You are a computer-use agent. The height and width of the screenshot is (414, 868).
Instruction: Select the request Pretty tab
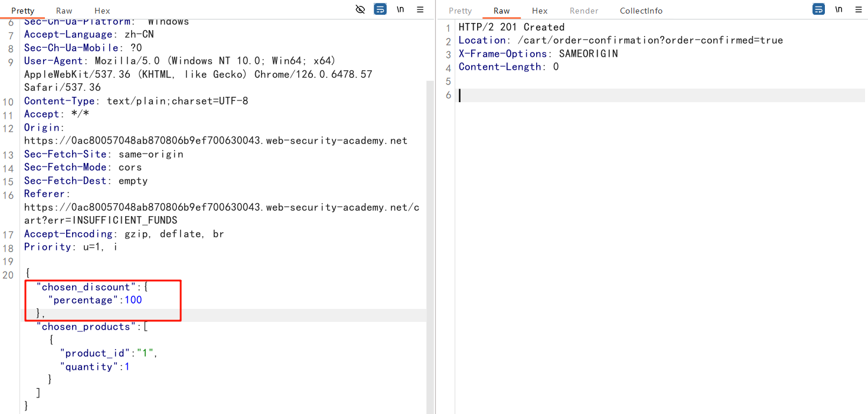click(x=23, y=11)
